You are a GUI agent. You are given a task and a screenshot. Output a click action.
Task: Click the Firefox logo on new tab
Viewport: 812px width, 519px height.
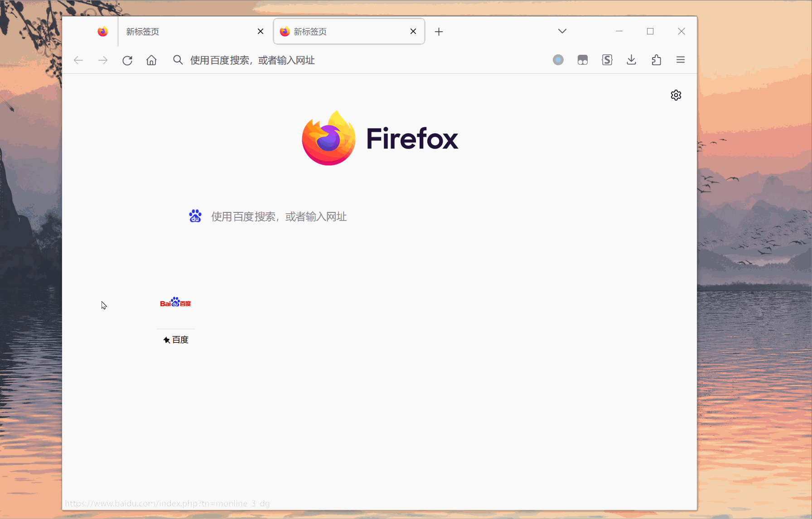(380, 138)
